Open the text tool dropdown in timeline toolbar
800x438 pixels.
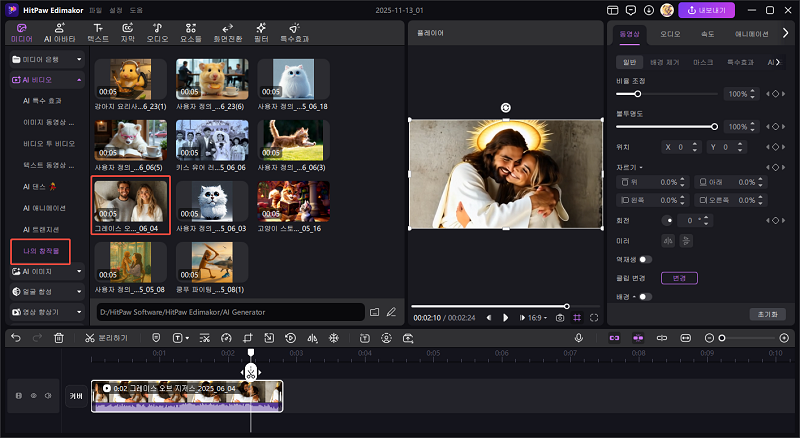point(181,338)
